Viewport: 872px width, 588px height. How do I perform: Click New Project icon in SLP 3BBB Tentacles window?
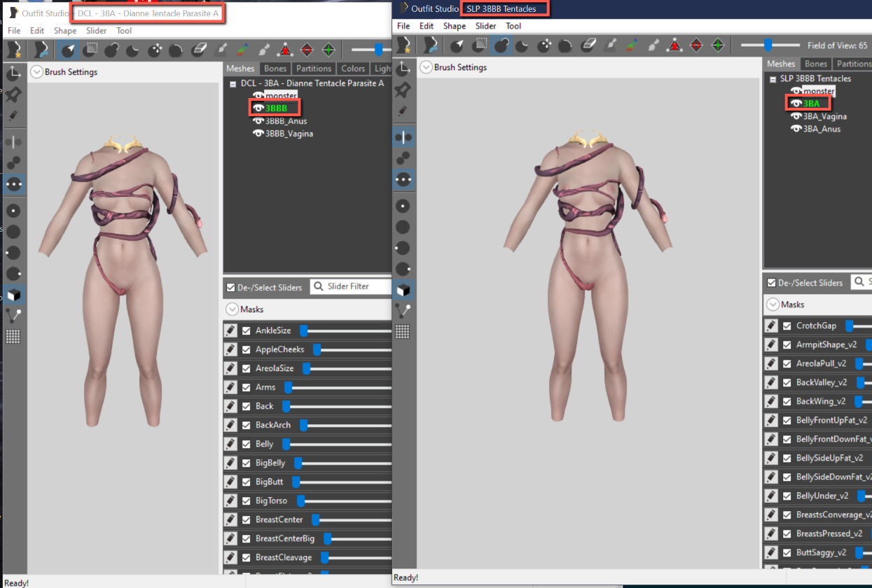[x=404, y=45]
